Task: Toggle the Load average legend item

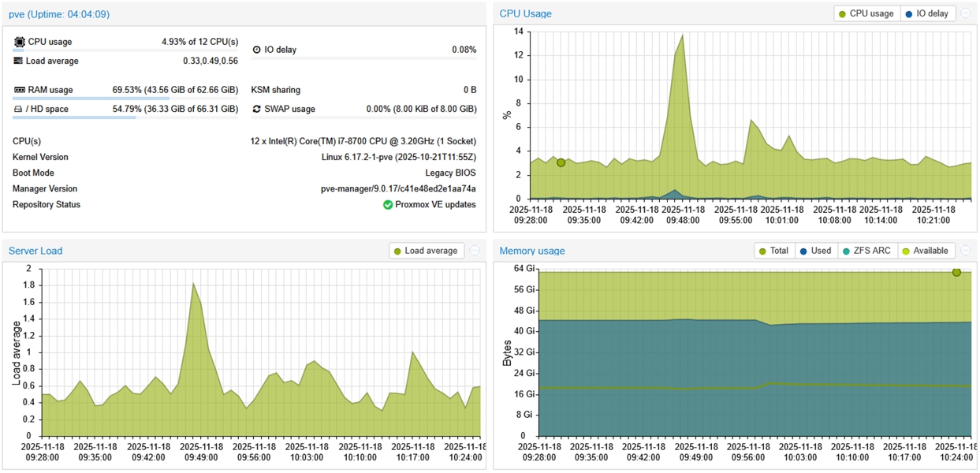Action: pos(424,251)
